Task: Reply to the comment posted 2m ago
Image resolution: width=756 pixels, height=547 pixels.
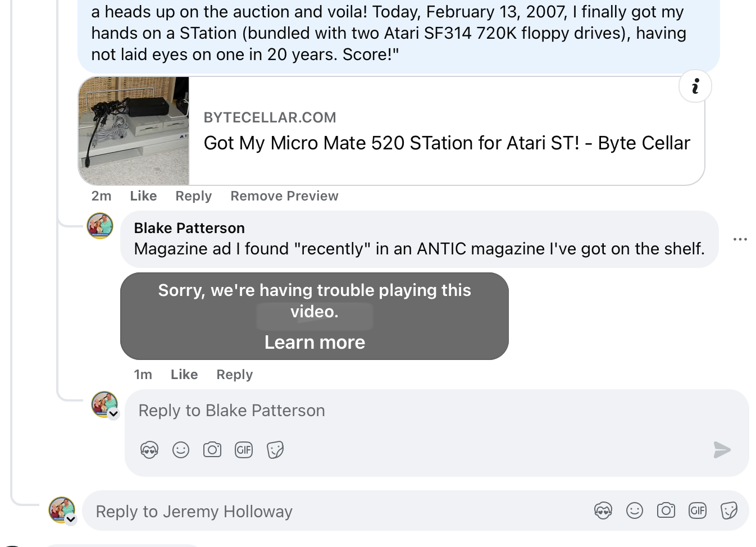Action: [193, 196]
